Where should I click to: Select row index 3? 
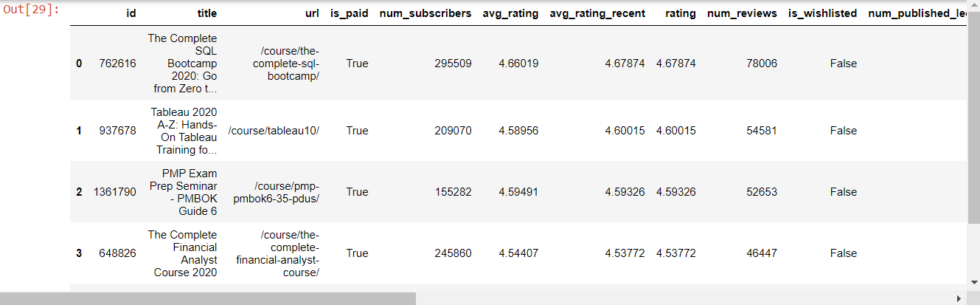click(x=79, y=253)
